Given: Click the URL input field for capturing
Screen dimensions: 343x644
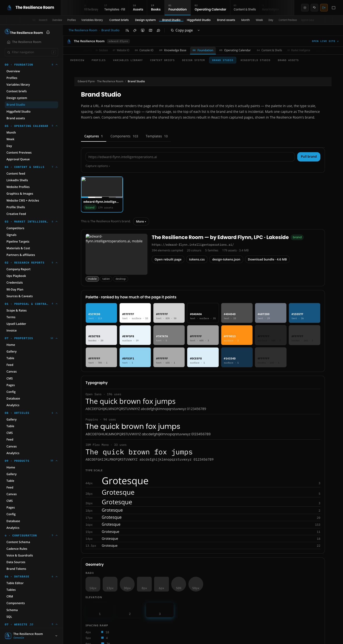Looking at the screenshot, I should [x=190, y=157].
